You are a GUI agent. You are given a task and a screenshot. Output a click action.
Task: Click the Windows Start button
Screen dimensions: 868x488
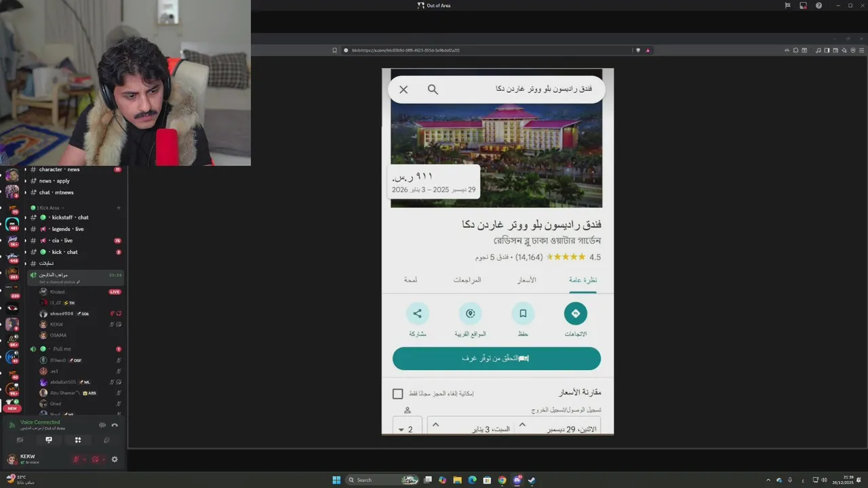point(336,480)
